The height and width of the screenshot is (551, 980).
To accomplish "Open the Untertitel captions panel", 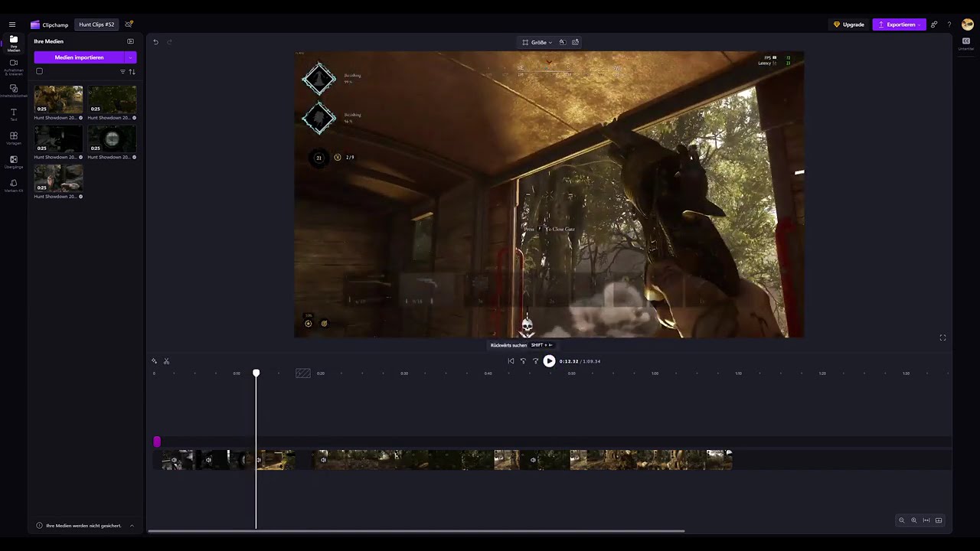I will point(966,44).
